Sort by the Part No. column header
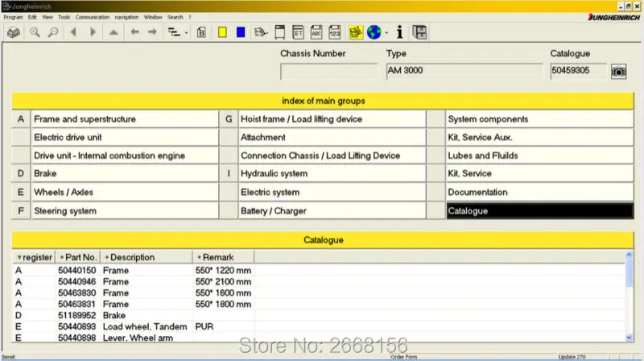 [78, 257]
